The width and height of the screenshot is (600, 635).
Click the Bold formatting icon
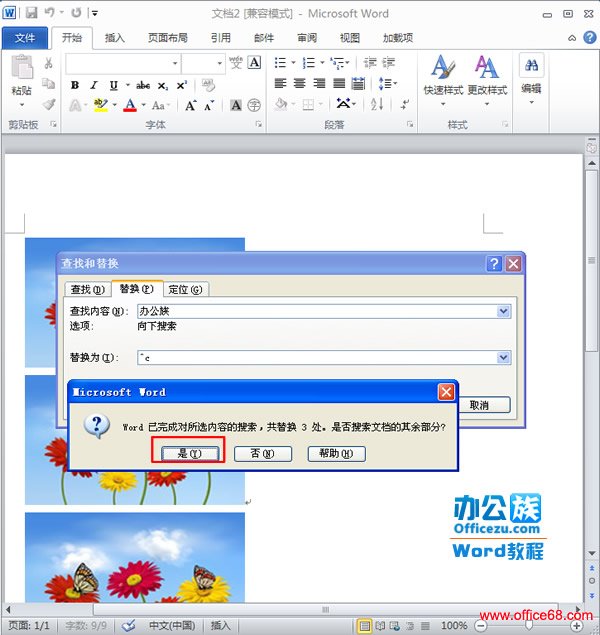click(75, 85)
